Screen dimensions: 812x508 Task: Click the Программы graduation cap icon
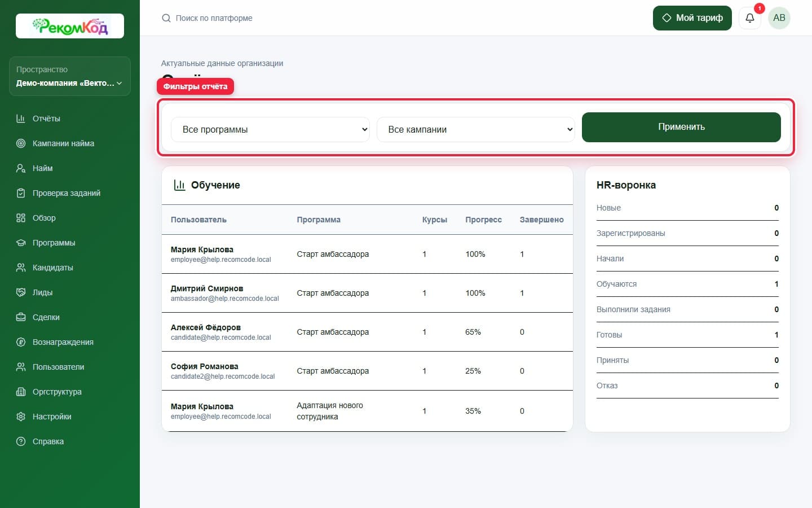point(21,243)
